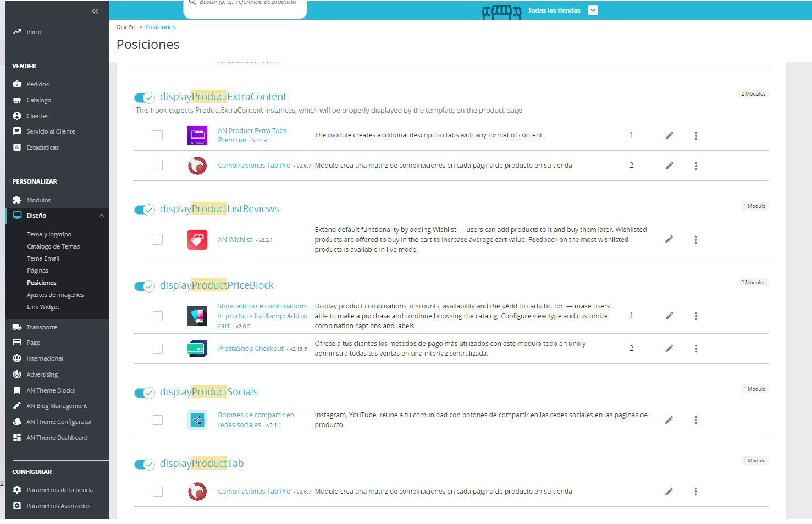
Task: Toggle the displayProductExtraContent hook switch
Action: coord(145,98)
